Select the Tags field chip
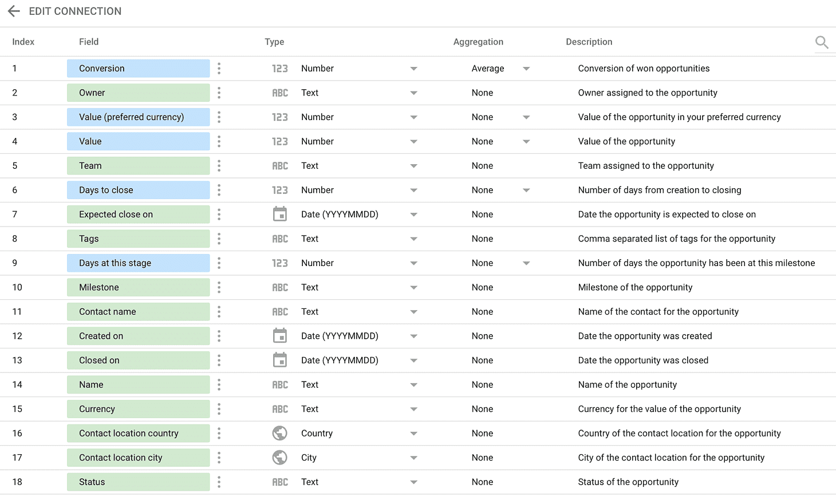The height and width of the screenshot is (504, 836). (x=138, y=239)
